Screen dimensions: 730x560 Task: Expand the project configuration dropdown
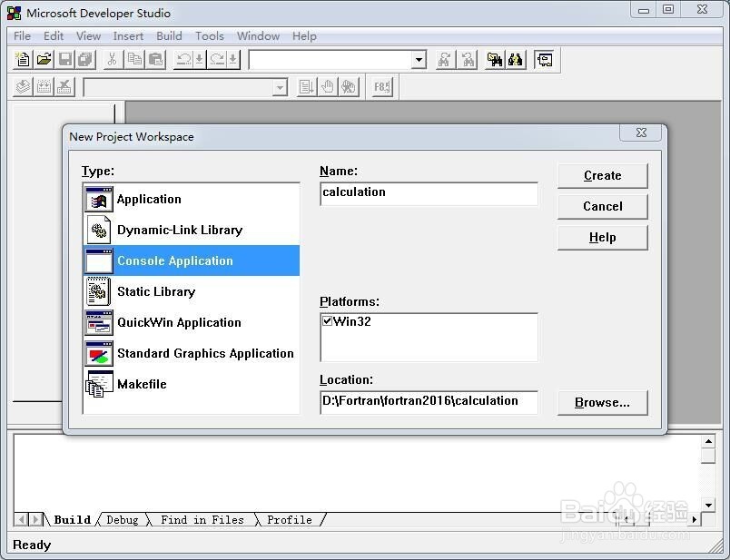280,87
